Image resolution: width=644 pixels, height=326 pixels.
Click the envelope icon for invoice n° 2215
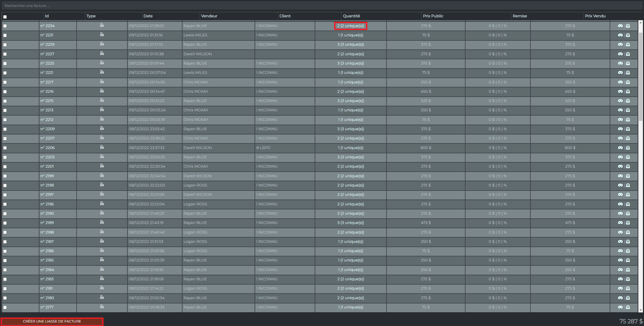point(628,101)
